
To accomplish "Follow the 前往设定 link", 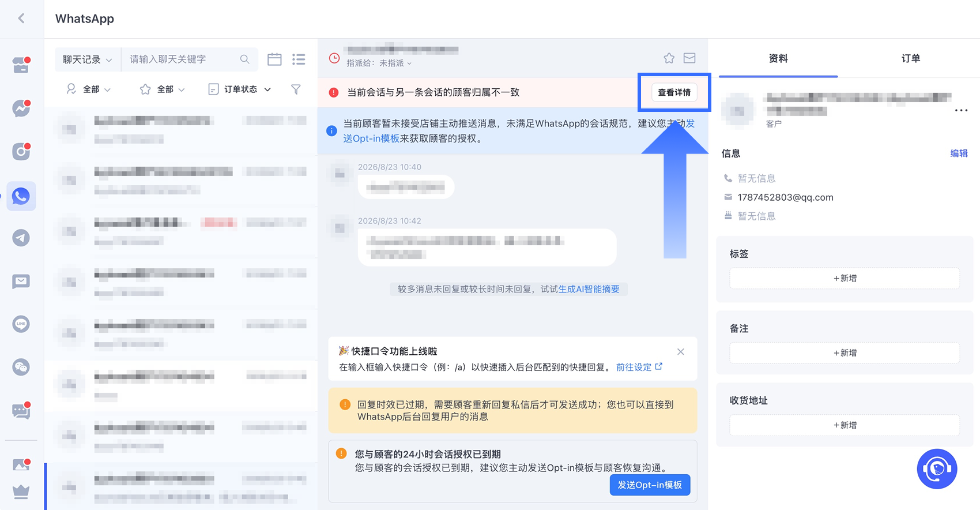I will click(x=639, y=367).
